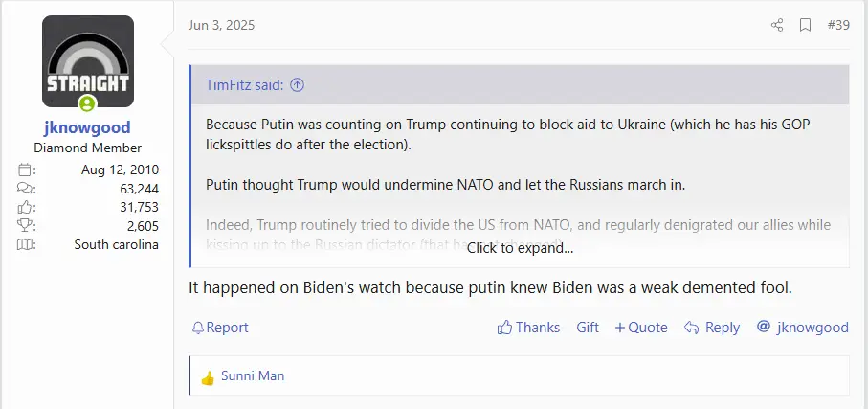868x409 pixels.
Task: Mention user via @ jknowgood link
Action: click(802, 328)
